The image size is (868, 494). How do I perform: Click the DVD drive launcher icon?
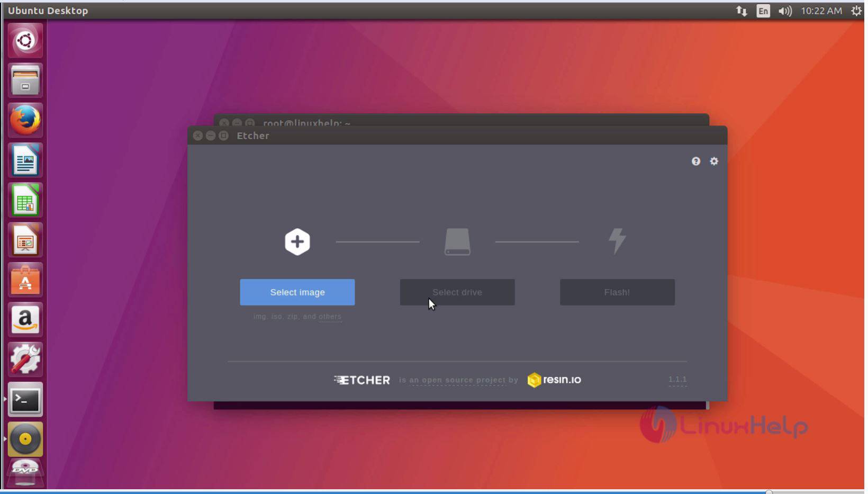[25, 473]
